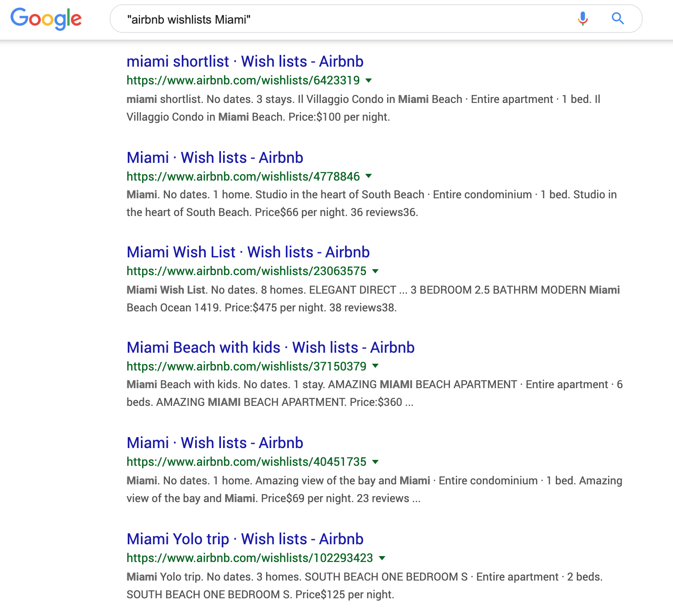Click the green URL airbnb.com/wishlists/6423319
The height and width of the screenshot is (616, 673).
(243, 80)
